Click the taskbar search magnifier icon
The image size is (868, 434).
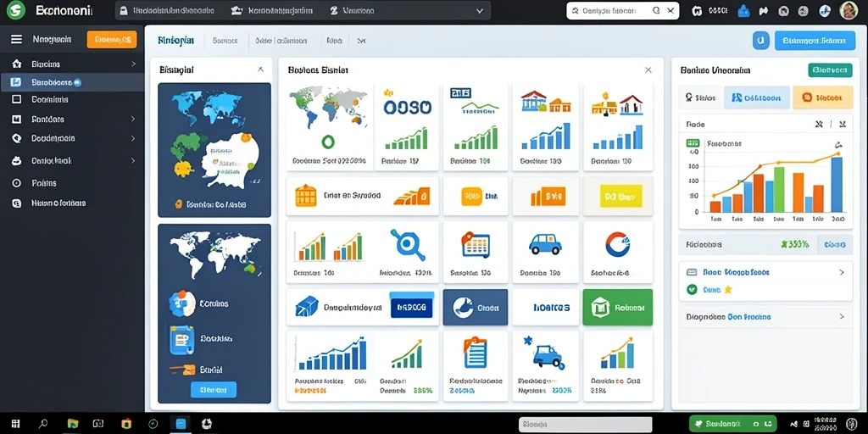(x=43, y=424)
